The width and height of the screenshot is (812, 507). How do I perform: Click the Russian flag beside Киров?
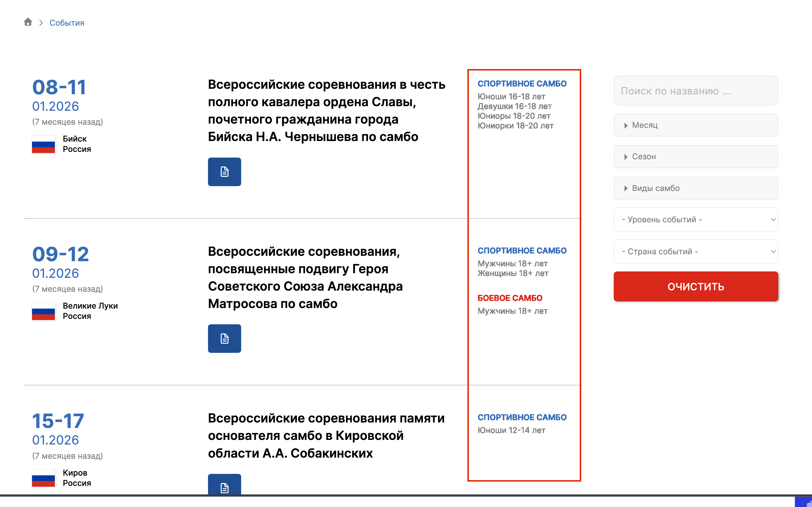click(x=43, y=478)
